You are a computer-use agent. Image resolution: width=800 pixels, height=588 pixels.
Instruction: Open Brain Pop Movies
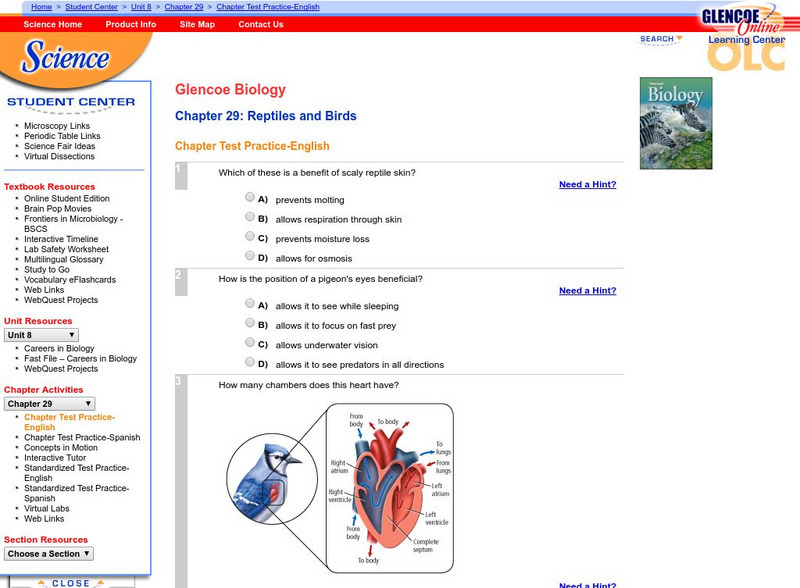click(x=58, y=208)
